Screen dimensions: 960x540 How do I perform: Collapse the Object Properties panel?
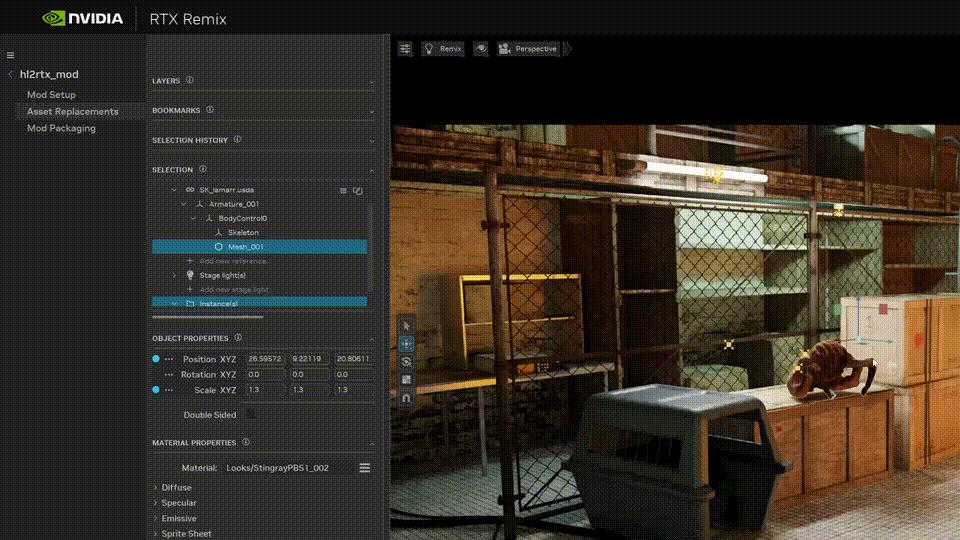coord(372,339)
